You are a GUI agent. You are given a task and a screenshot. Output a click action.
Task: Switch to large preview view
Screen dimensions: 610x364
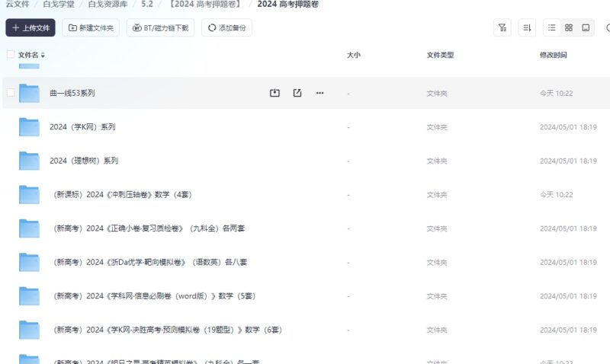tap(586, 27)
